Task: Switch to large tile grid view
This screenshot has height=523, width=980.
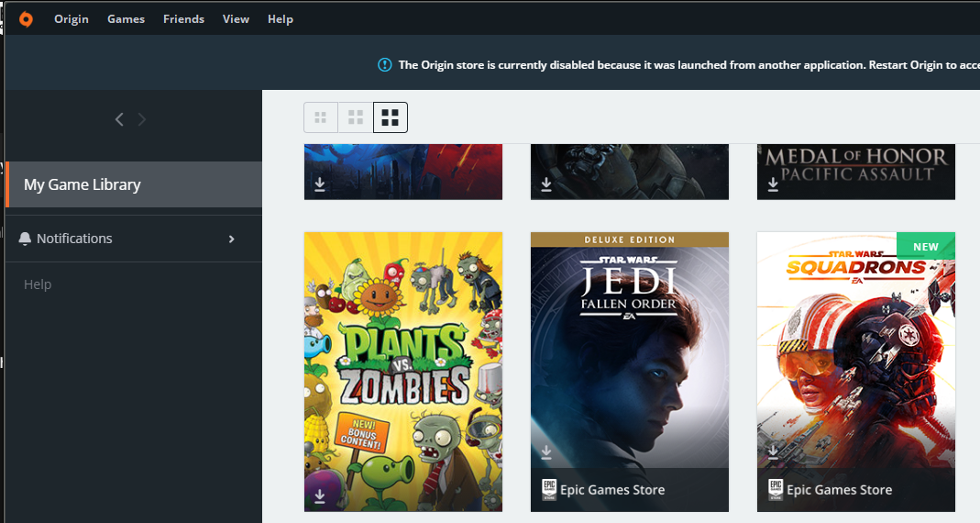Action: click(x=391, y=117)
